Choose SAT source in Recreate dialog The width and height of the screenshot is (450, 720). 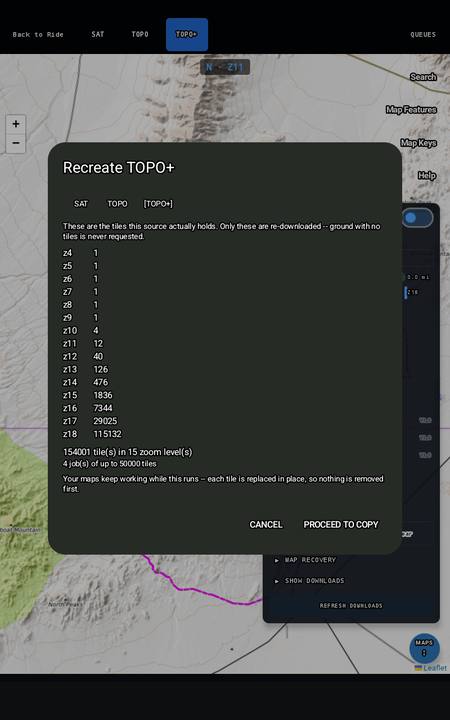tap(81, 204)
